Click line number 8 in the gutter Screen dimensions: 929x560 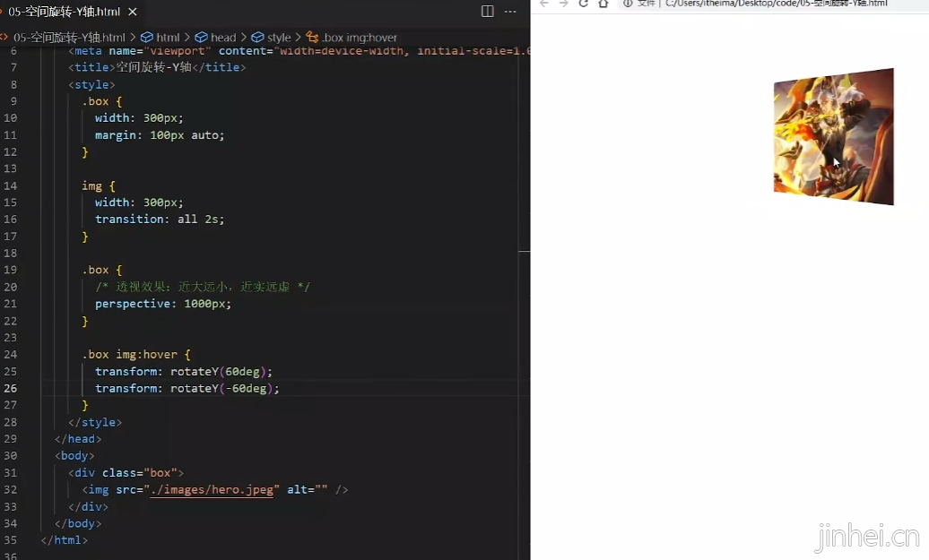point(13,84)
